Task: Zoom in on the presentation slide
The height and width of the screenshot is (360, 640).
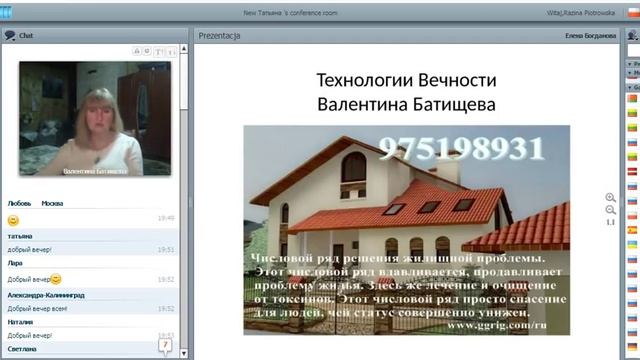Action: click(610, 198)
